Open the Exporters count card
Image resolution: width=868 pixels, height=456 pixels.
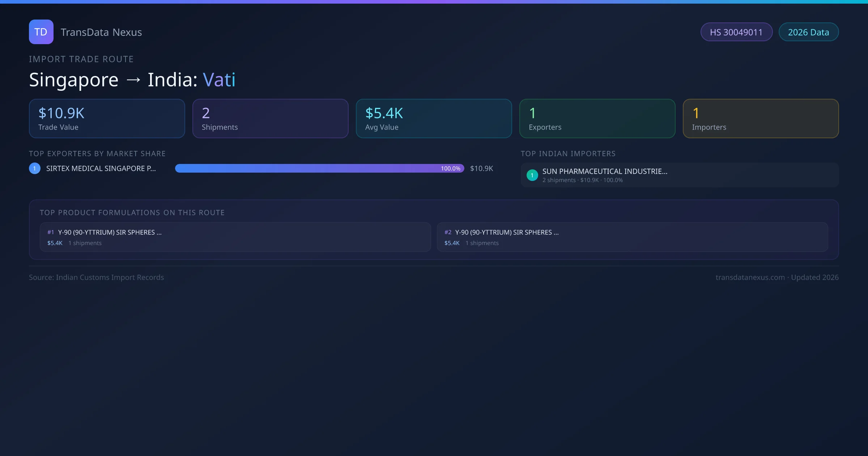597,119
